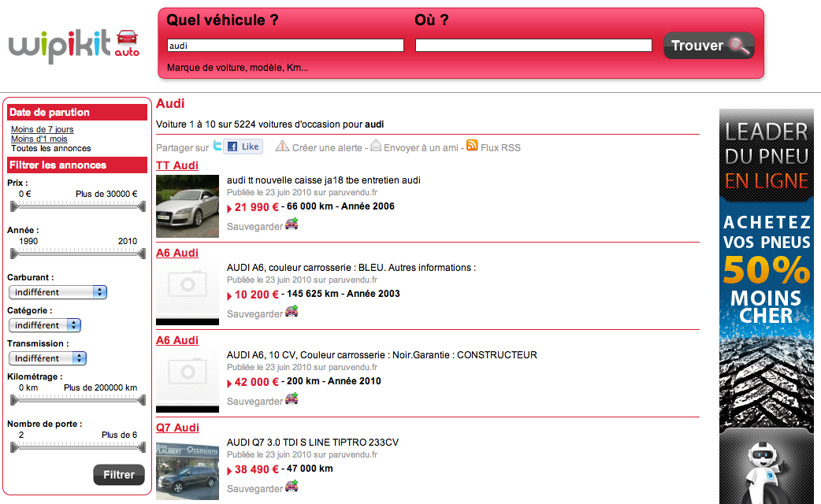
Task: Click the red arrow beside 10 200 €
Action: [229, 295]
